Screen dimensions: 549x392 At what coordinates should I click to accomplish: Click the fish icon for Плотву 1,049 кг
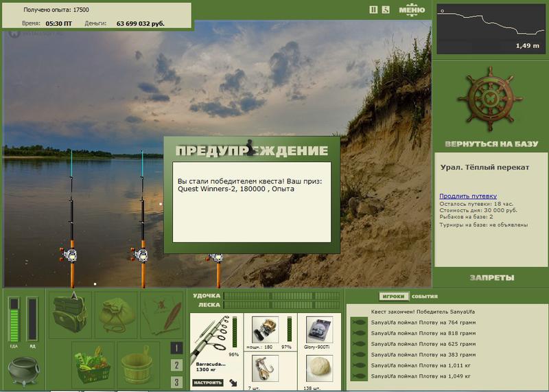359,376
